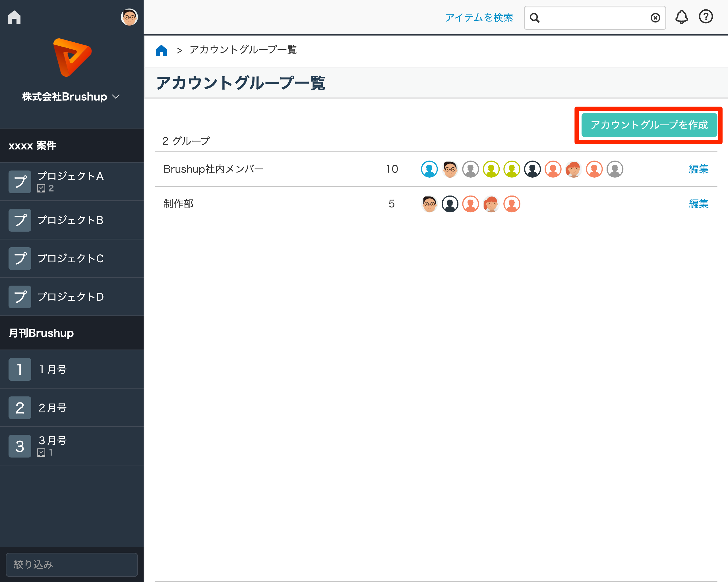
Task: Click the プロジェクトB project thumbnail icon
Action: coord(20,220)
